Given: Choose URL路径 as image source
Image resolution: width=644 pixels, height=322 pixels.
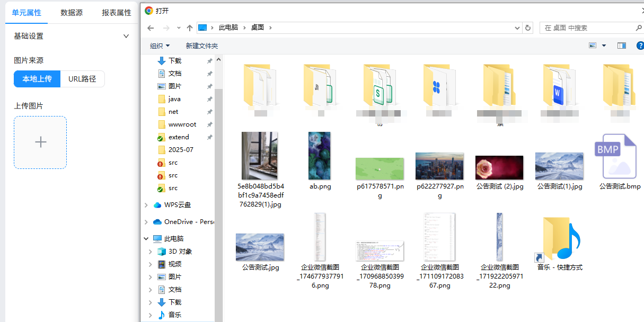Looking at the screenshot, I should pos(82,79).
